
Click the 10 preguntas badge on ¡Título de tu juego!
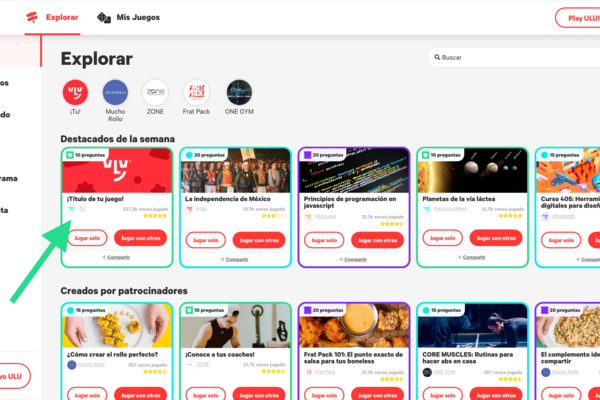click(x=86, y=155)
